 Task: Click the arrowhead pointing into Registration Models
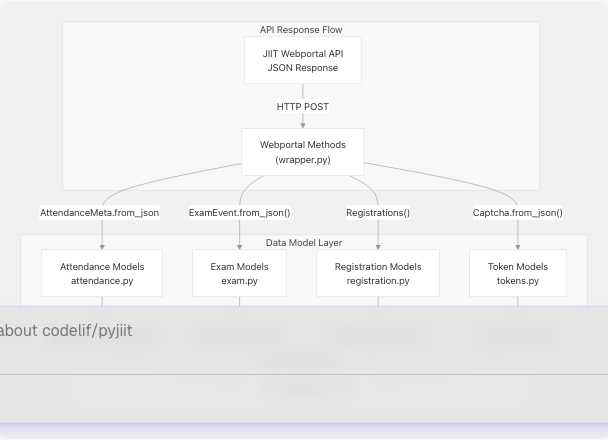[x=378, y=246]
